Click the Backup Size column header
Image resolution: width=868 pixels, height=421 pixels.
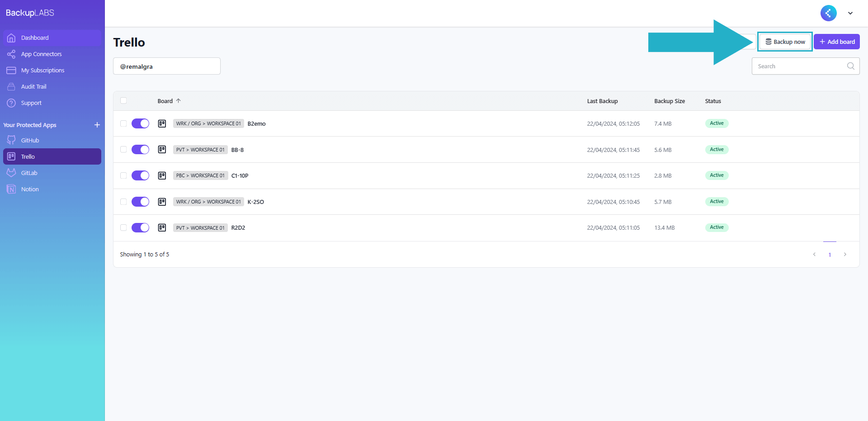point(670,101)
